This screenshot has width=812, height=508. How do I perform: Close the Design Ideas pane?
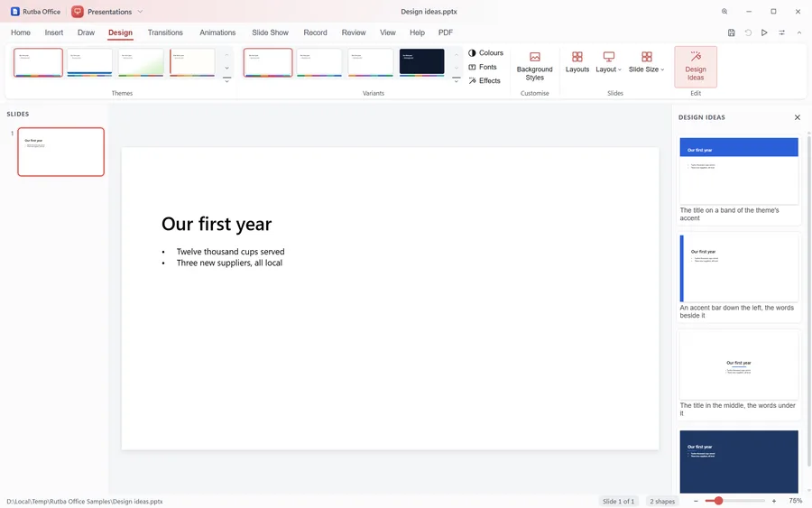[797, 117]
